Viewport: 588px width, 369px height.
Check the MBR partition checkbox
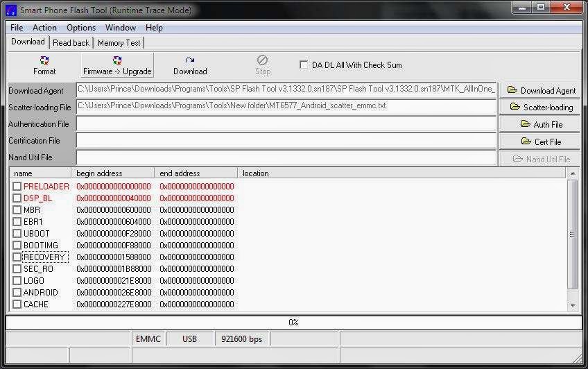click(x=17, y=210)
